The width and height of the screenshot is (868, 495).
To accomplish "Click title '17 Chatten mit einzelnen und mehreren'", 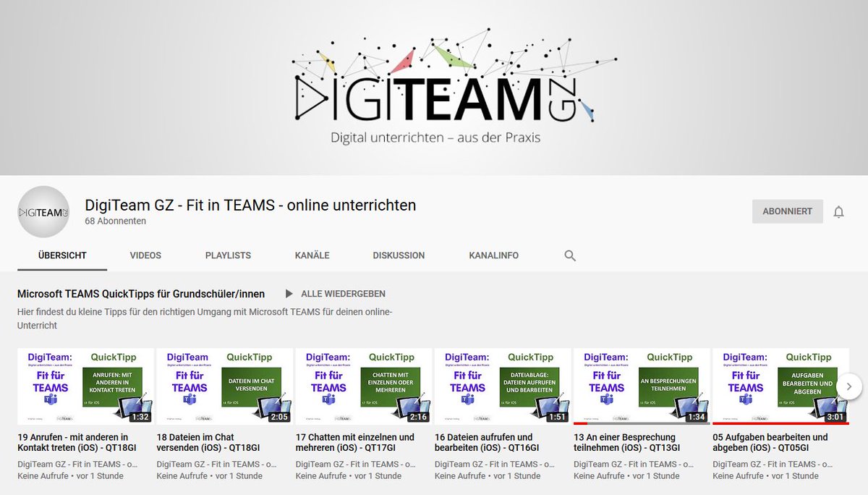I will [355, 442].
